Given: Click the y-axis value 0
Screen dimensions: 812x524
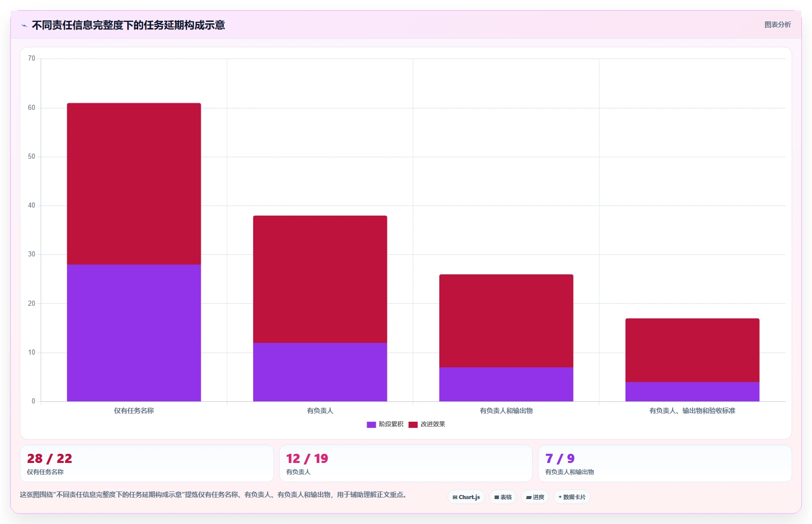Looking at the screenshot, I should coord(34,401).
